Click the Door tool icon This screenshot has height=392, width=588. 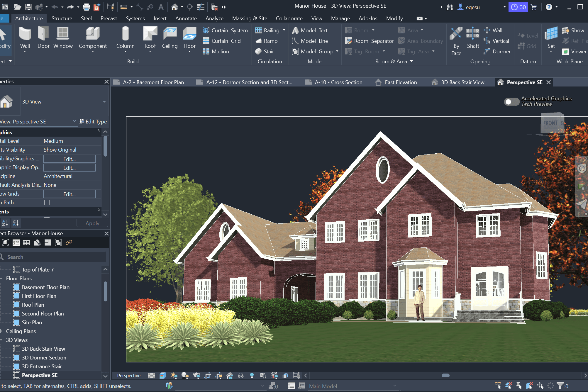[43, 34]
